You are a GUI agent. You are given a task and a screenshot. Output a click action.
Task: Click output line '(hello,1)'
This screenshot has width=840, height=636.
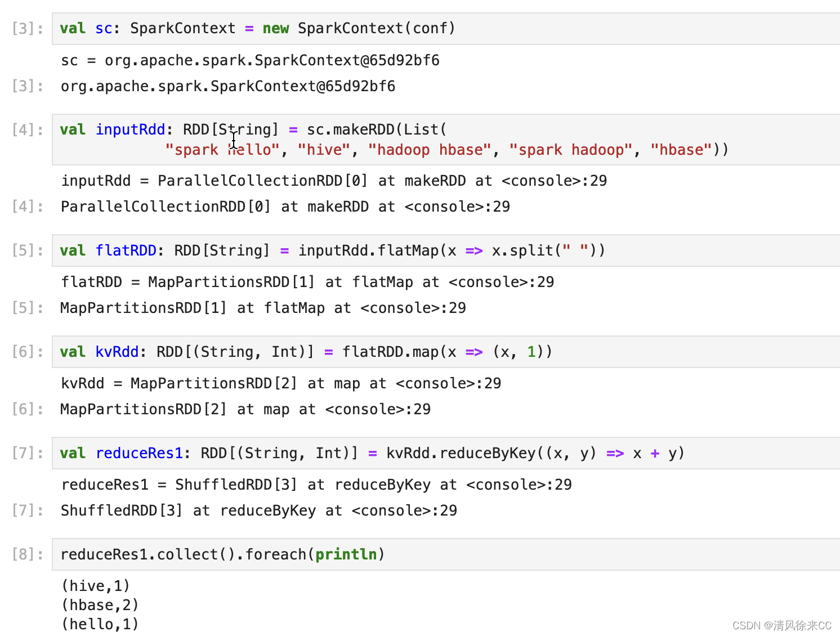point(100,624)
